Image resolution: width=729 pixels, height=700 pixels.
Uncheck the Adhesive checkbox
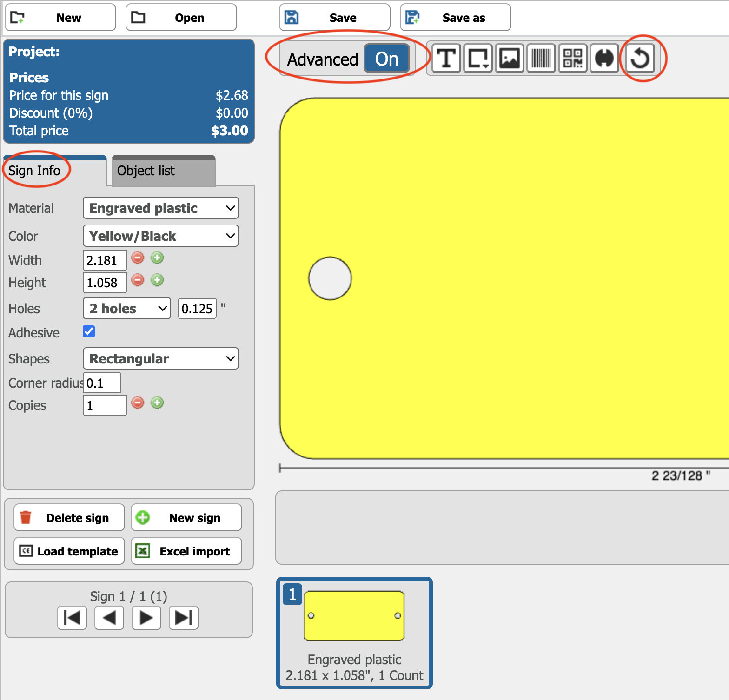89,331
